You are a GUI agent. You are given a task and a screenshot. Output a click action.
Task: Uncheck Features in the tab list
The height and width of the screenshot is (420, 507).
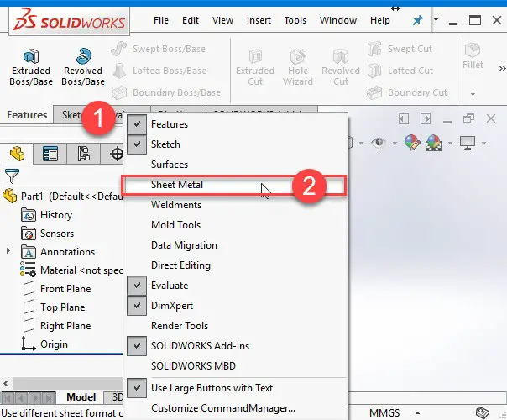click(x=137, y=124)
